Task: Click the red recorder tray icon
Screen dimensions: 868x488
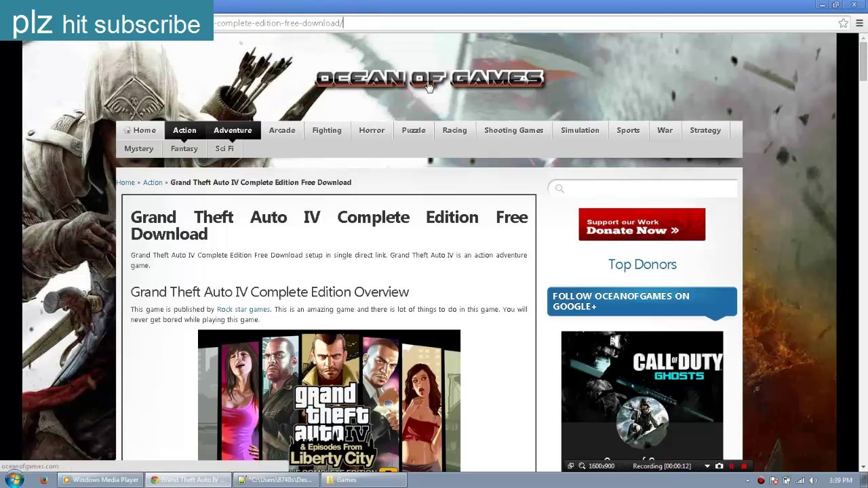Action: pyautogui.click(x=761, y=481)
